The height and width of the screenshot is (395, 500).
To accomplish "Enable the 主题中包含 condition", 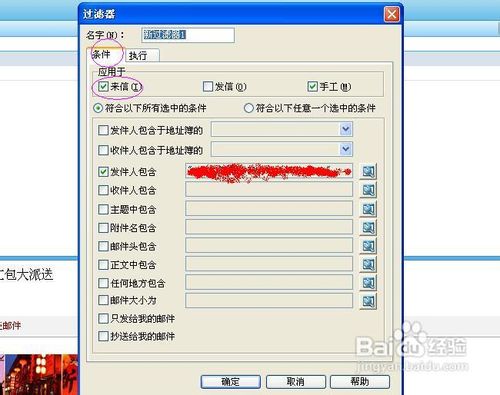I will pos(103,209).
